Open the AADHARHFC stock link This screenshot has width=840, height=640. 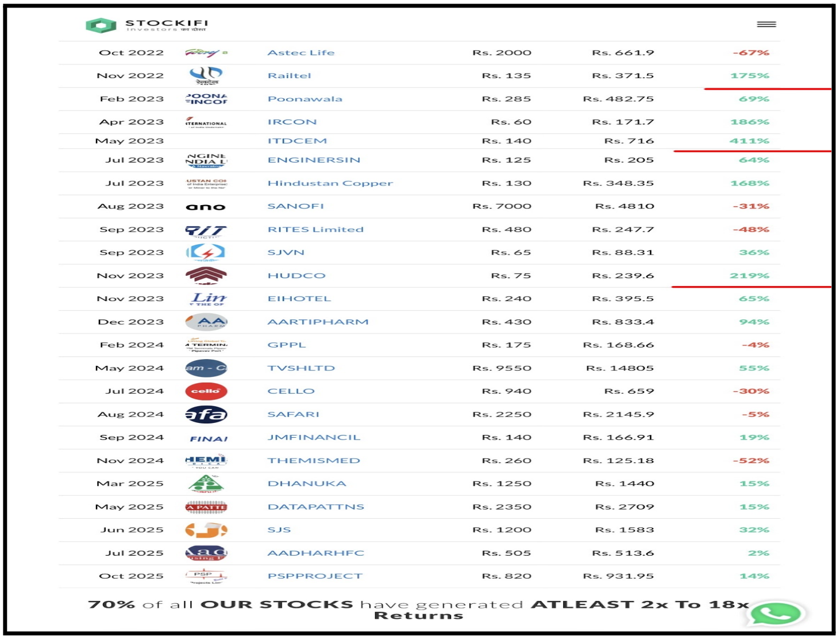click(x=316, y=553)
